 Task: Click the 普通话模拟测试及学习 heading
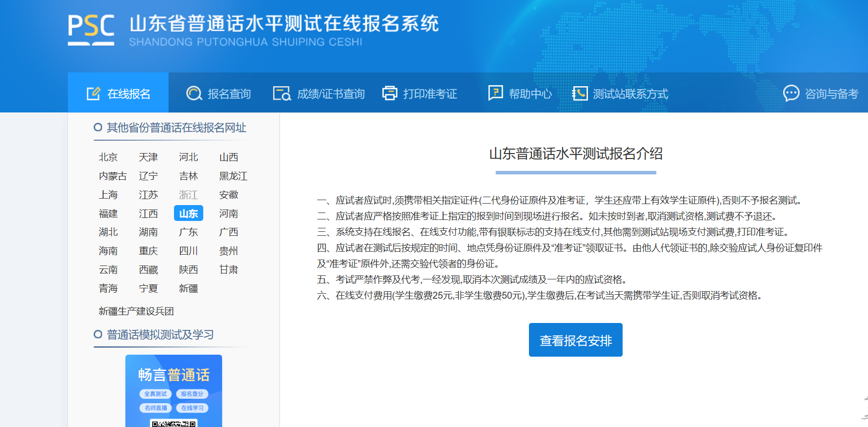click(x=160, y=335)
